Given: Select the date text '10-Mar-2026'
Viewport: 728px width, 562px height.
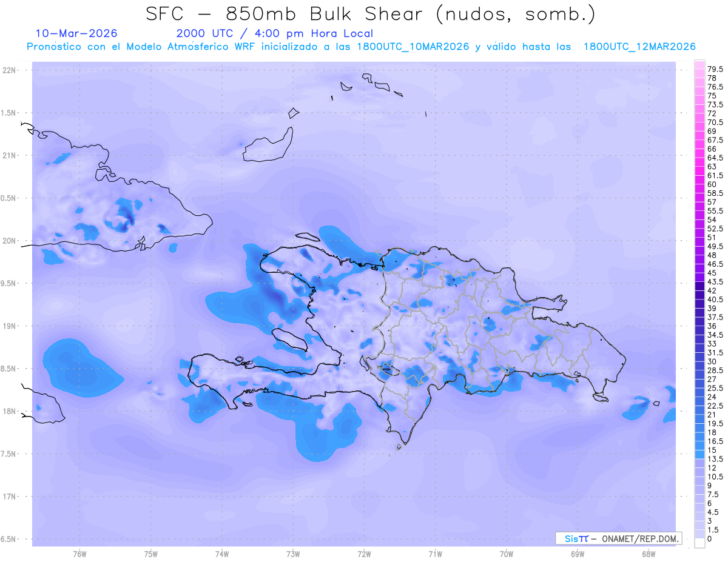Looking at the screenshot, I should tap(76, 33).
